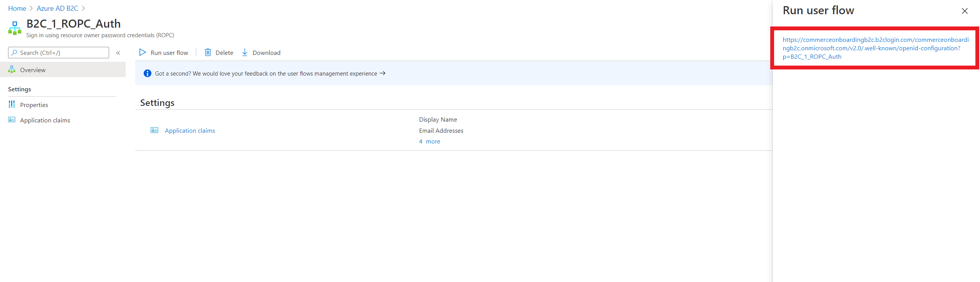
Task: Open the openid-configuration URL link
Action: 876,48
